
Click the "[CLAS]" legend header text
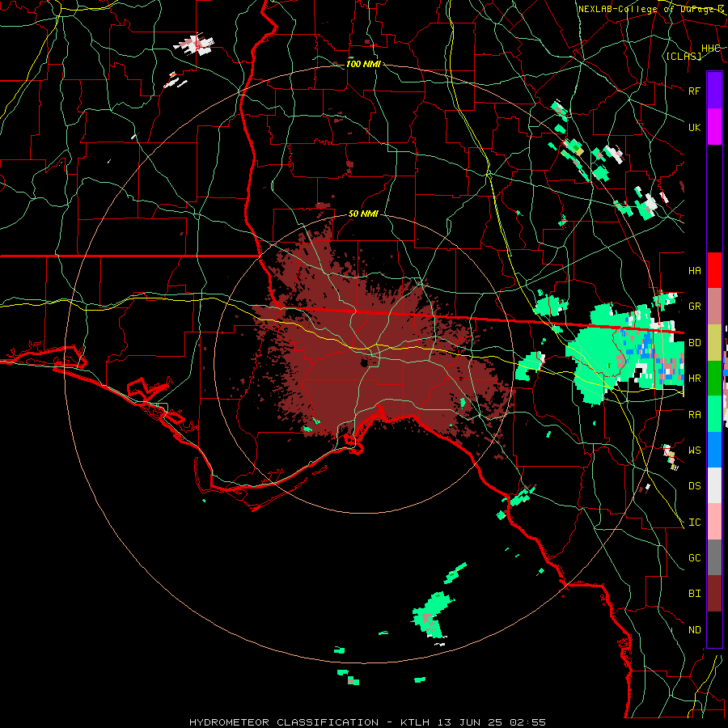tap(684, 56)
